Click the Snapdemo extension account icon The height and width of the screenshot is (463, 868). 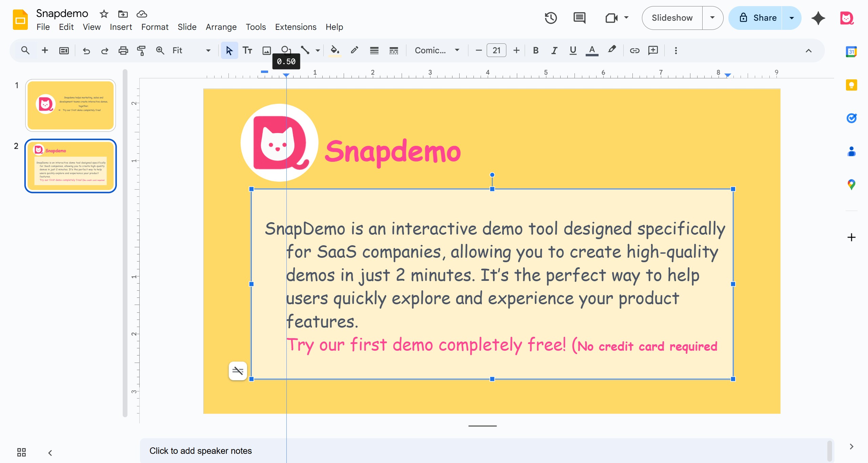(x=847, y=18)
